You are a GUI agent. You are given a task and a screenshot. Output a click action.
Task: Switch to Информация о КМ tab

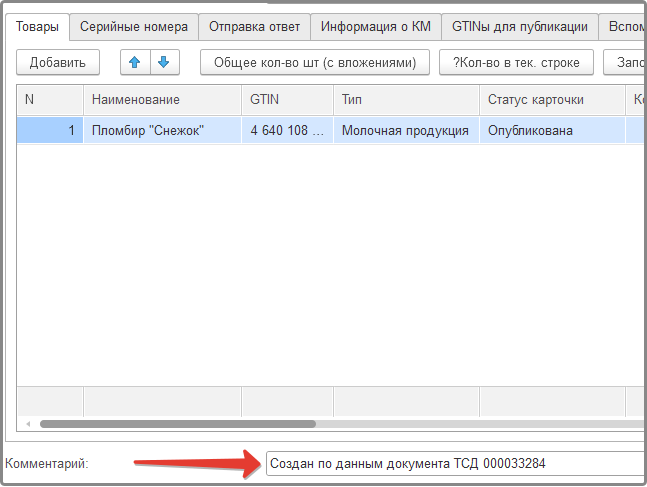tap(375, 27)
